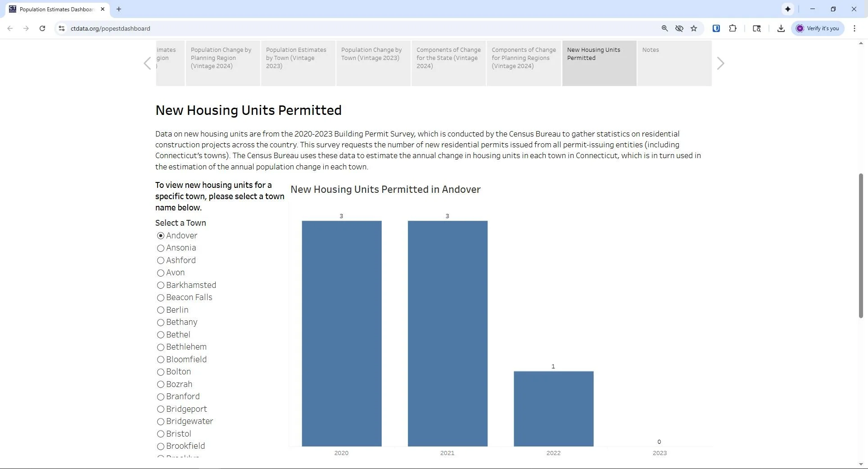Open the Notes tab

(674, 63)
